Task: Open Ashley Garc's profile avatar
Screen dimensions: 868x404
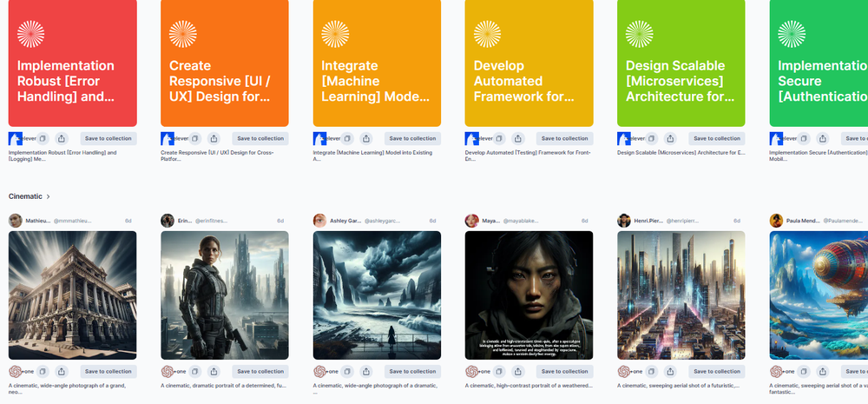Action: pos(320,221)
